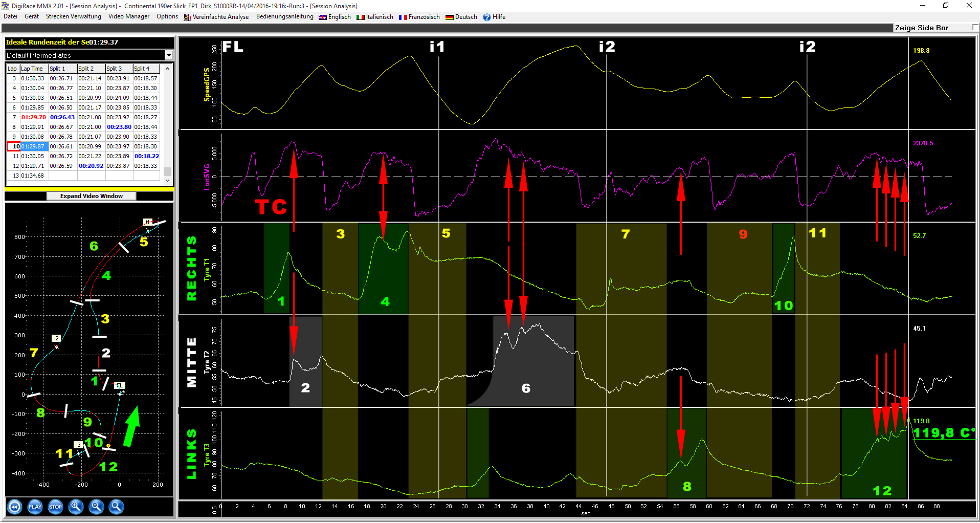Open the Strecken Verwaltung menu

coord(73,16)
